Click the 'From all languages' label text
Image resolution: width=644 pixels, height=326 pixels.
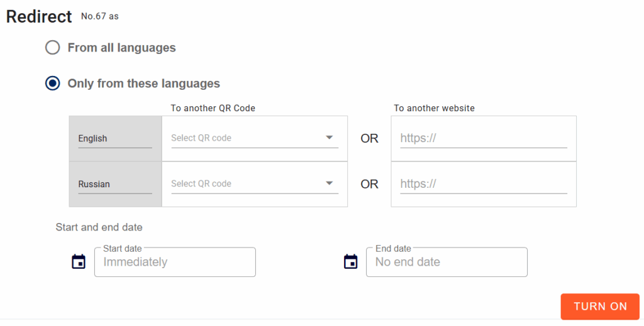click(121, 48)
